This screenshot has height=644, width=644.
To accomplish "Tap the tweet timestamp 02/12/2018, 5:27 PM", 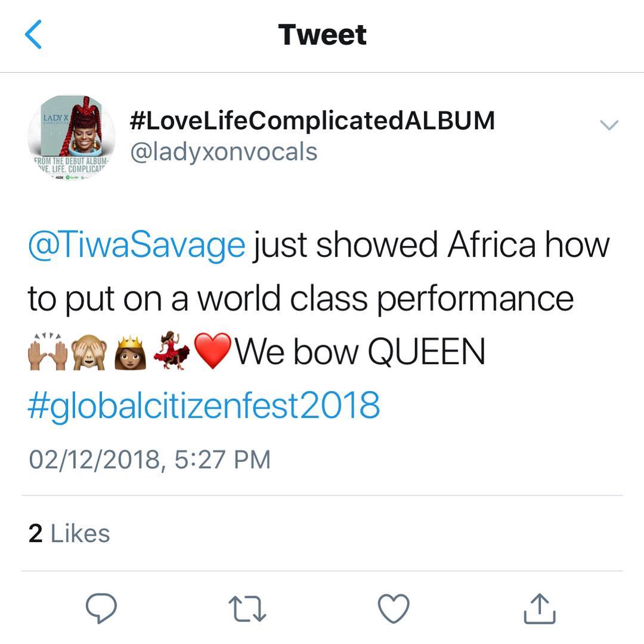I will (150, 459).
